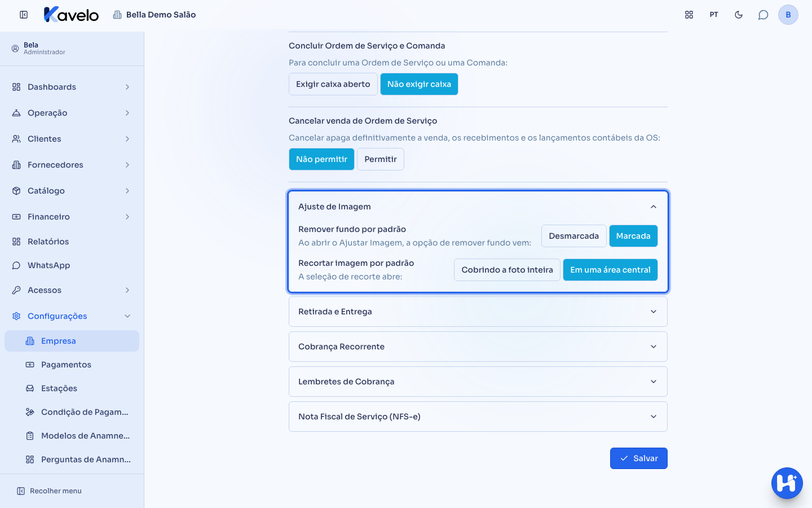
Task: Set recorte to 'Cobrindo a foto inteira'
Action: pos(507,270)
